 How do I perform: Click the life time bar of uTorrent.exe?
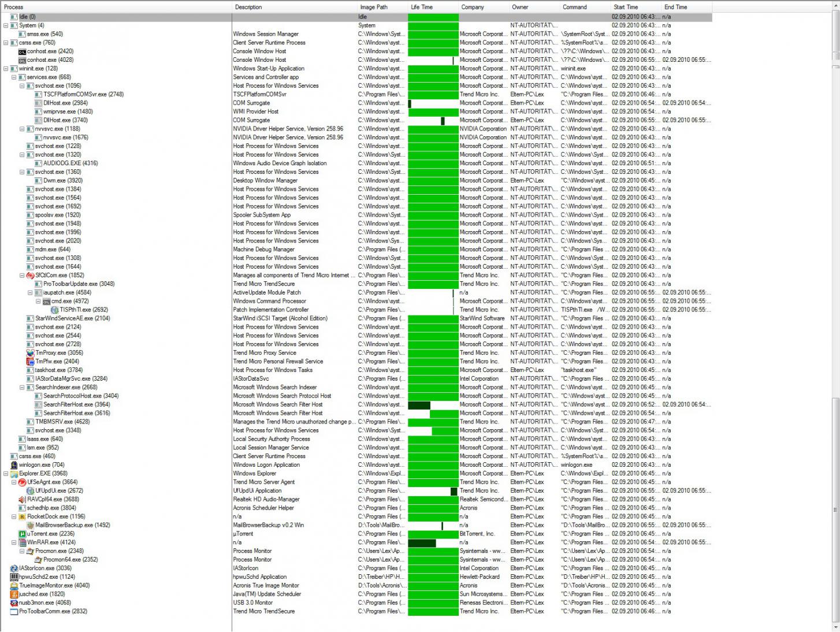(433, 534)
